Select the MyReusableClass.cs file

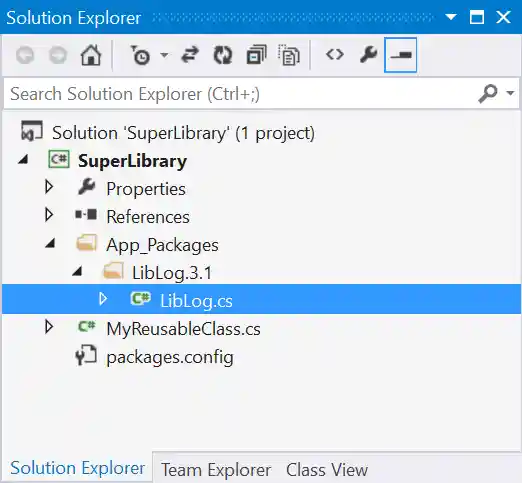pyautogui.click(x=183, y=329)
